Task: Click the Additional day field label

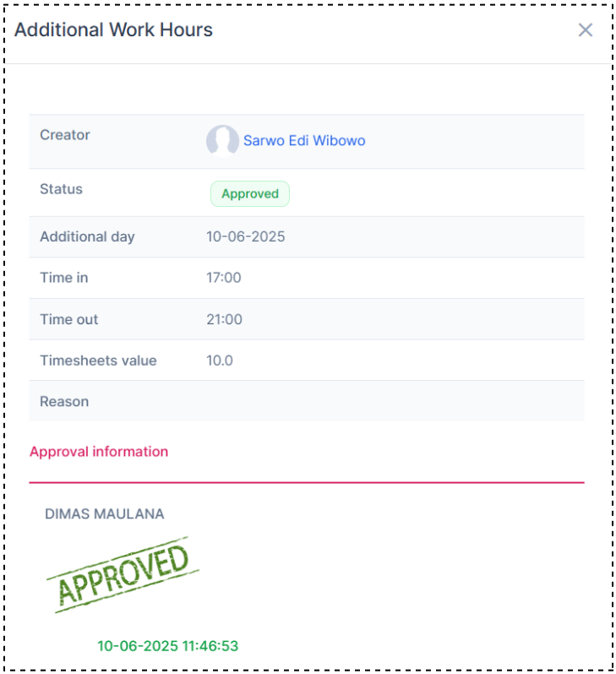Action: coord(87,237)
